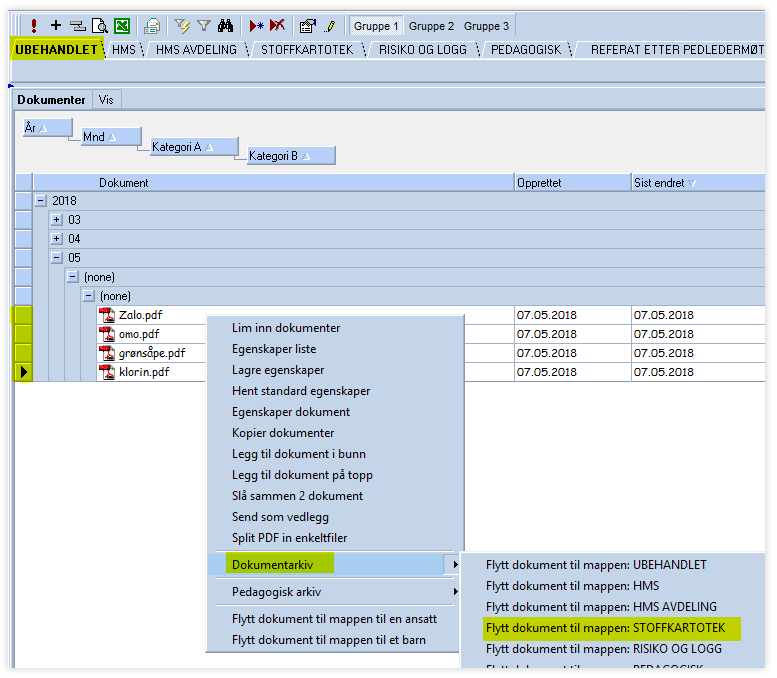
Task: Open the properties form toolbar icon
Action: point(308,25)
